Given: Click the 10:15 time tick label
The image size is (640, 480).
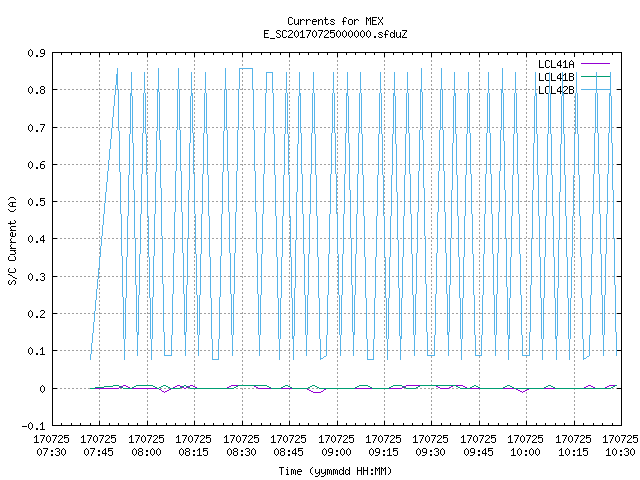Looking at the screenshot, I should (x=573, y=453).
